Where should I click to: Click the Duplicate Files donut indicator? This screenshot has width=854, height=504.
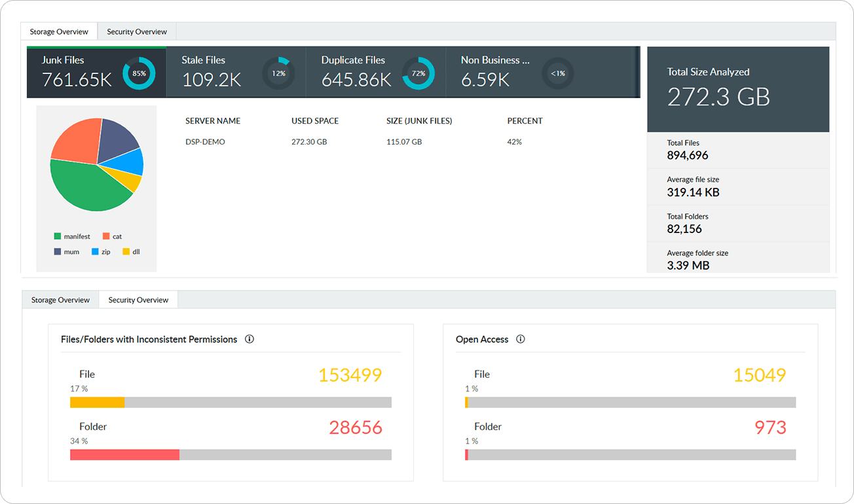(419, 73)
